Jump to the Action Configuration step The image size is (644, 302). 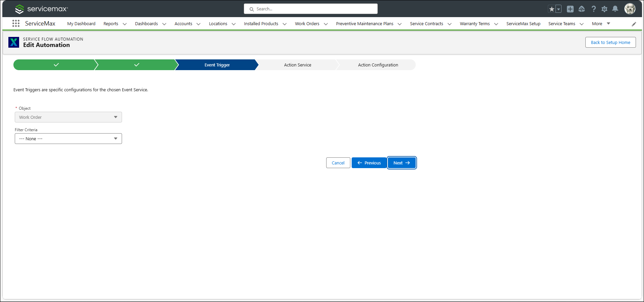(x=378, y=65)
